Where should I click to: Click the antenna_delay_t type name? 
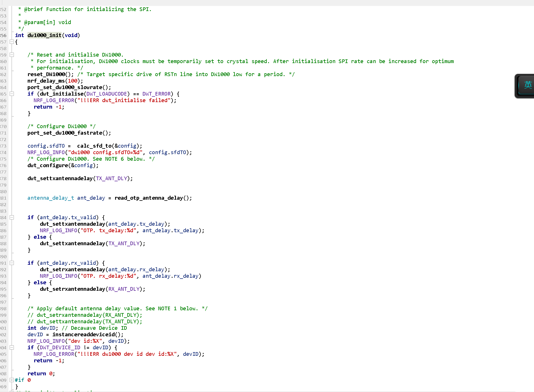click(51, 198)
